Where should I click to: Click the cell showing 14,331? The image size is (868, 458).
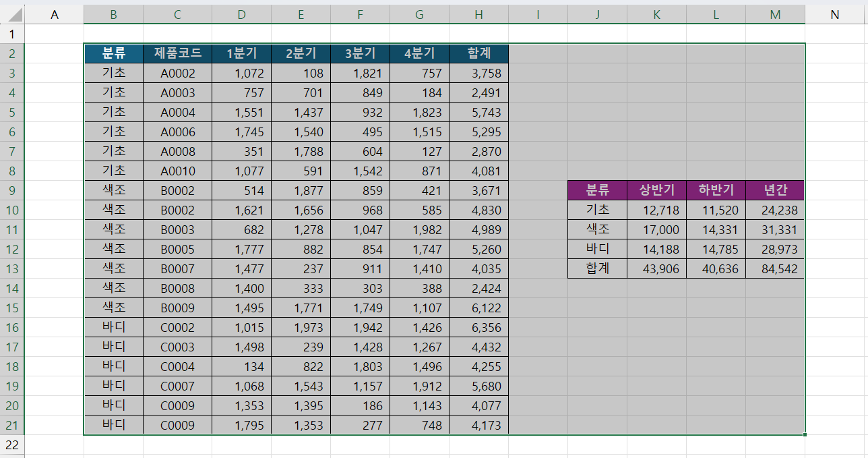click(716, 229)
